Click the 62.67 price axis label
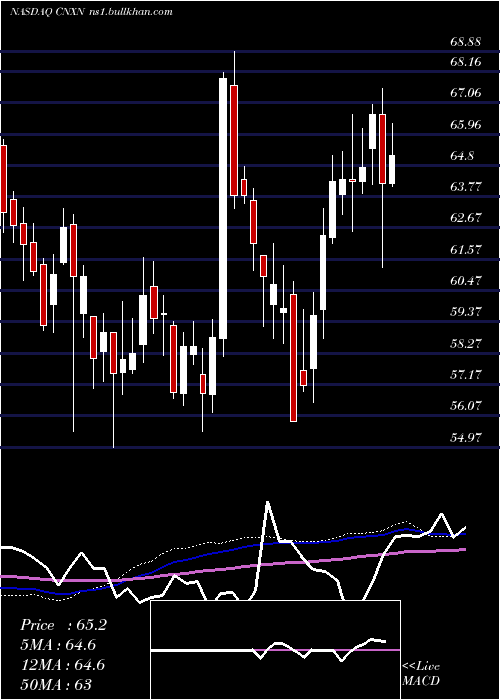This screenshot has width=500, height=700. 466,217
